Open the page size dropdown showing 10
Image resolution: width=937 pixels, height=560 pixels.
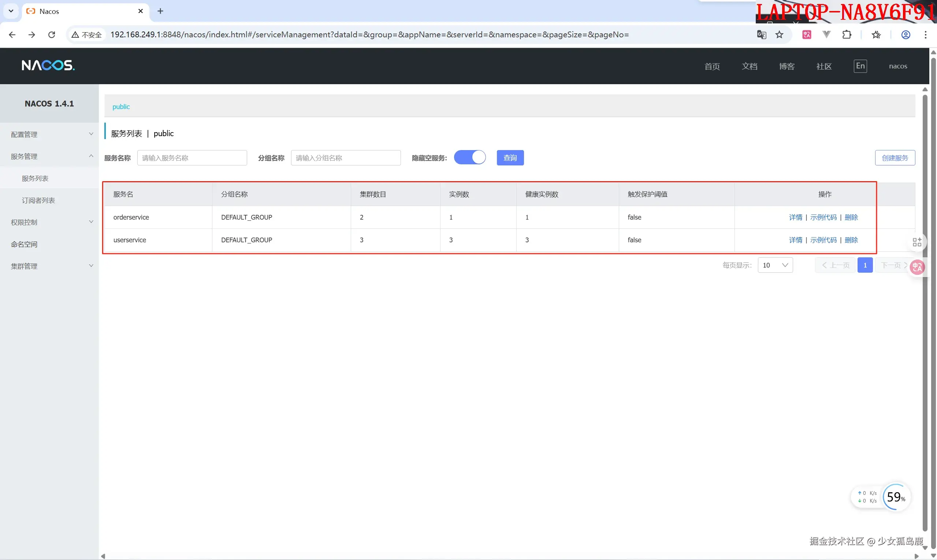(775, 265)
